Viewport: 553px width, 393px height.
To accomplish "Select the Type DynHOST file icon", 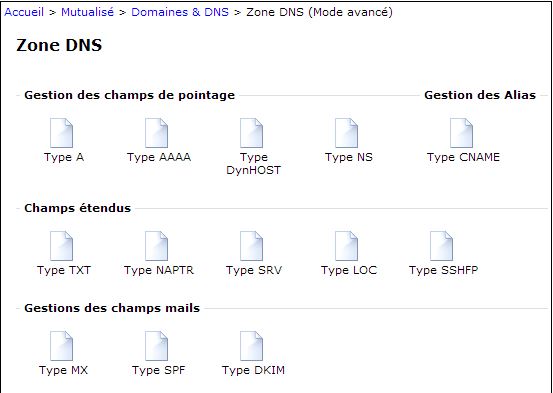I will click(251, 133).
